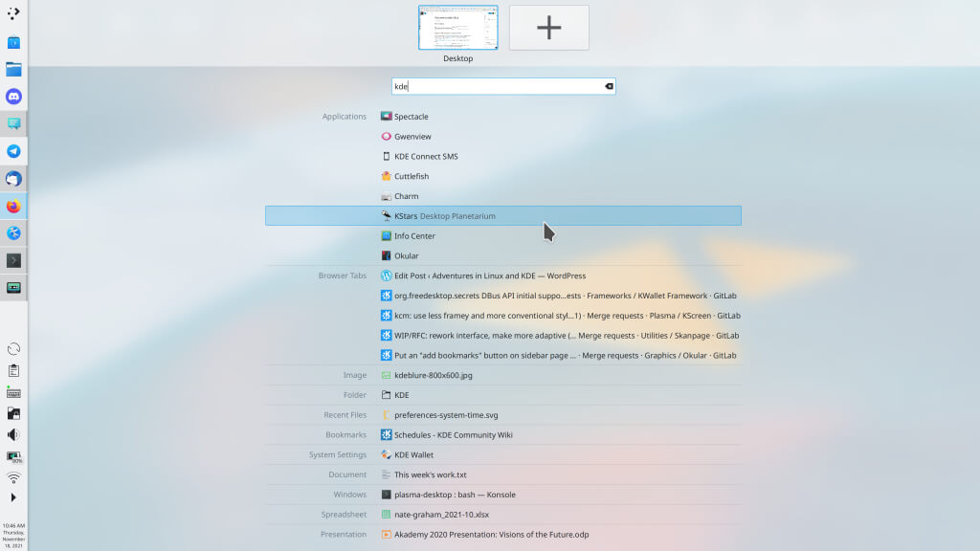Open the application launcher menu
Image resolution: width=980 pixels, height=551 pixels.
coord(13,13)
